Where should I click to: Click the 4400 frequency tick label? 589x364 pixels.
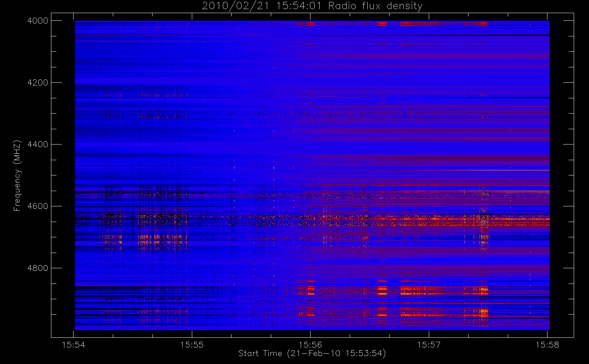(38, 145)
